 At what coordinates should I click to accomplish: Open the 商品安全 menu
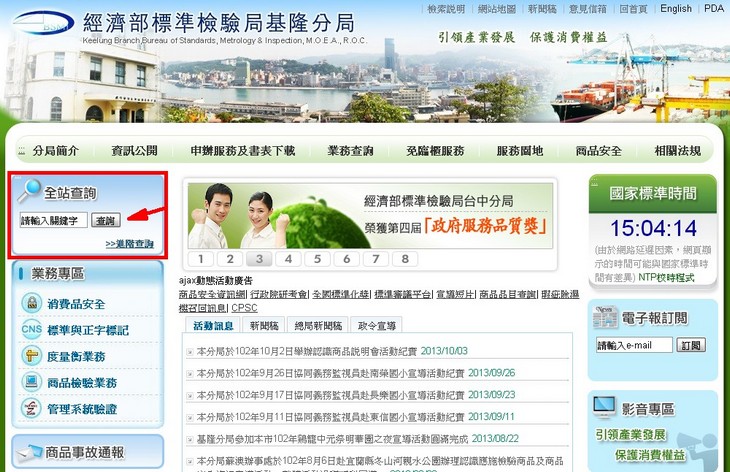click(x=599, y=151)
